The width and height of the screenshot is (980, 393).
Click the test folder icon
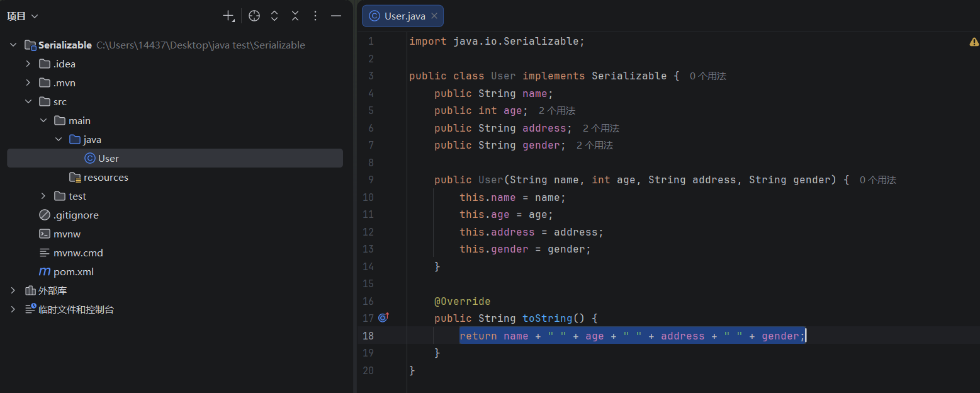[x=60, y=196]
